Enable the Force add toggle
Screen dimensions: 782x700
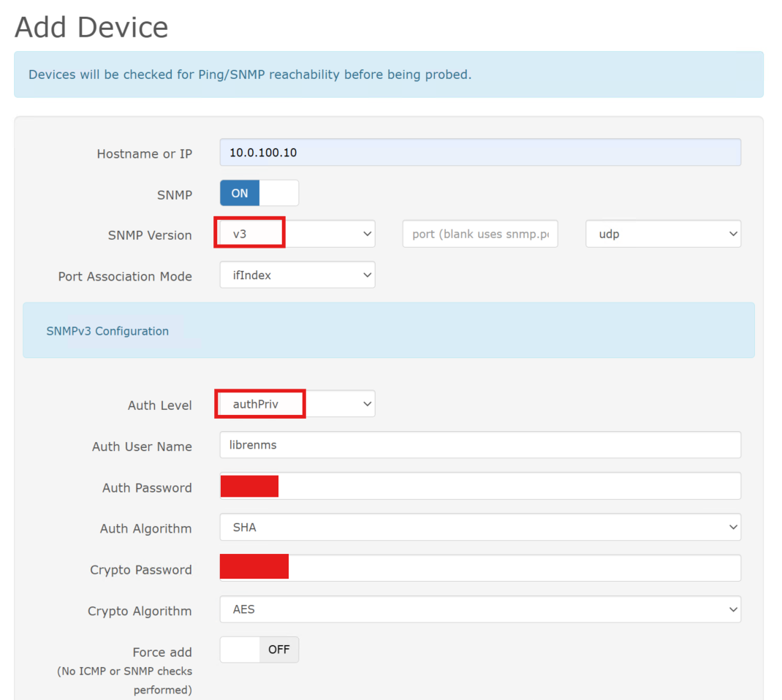(x=259, y=650)
